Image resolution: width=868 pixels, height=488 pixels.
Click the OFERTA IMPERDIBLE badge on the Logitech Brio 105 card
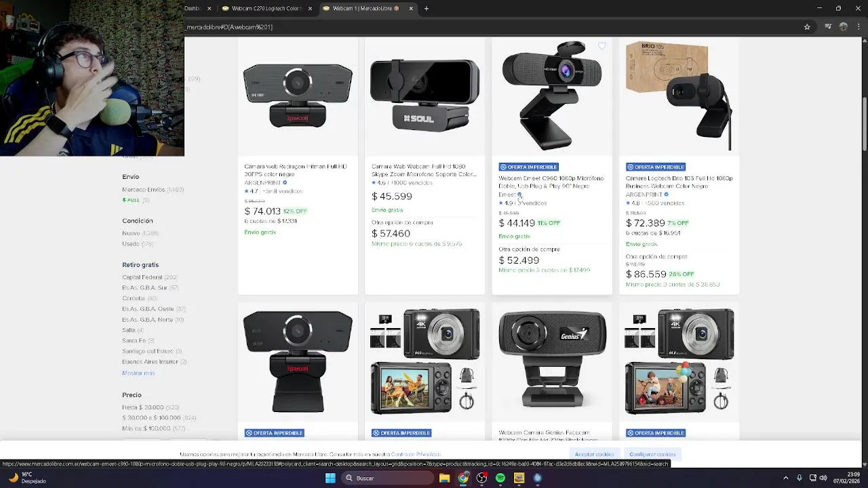pos(656,167)
